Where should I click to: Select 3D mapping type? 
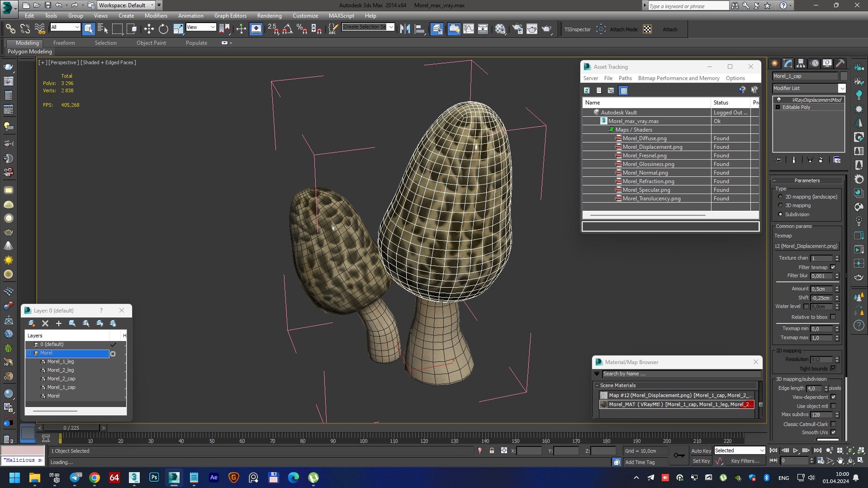click(780, 205)
